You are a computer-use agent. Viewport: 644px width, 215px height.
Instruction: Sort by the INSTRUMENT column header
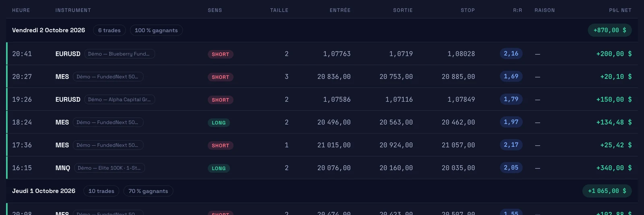tap(73, 10)
